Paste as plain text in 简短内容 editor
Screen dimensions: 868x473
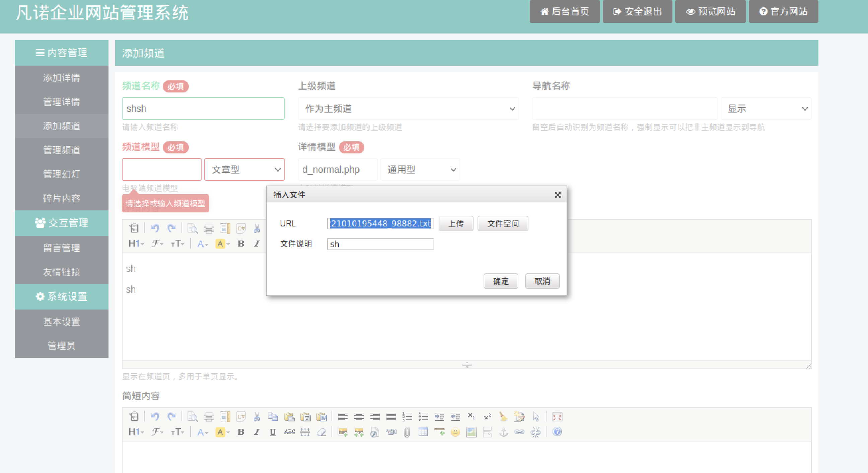pos(305,417)
